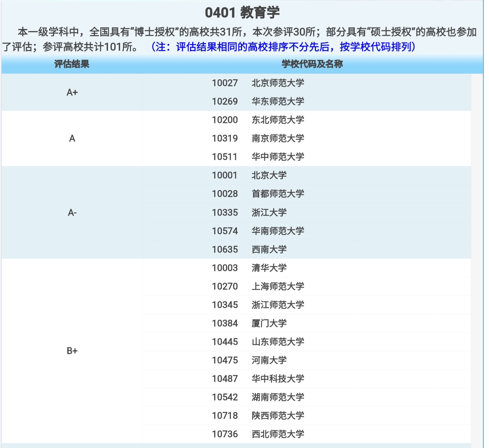The image size is (489, 448).
Task: Select the row 10003 清华大学
Action: pyautogui.click(x=307, y=268)
